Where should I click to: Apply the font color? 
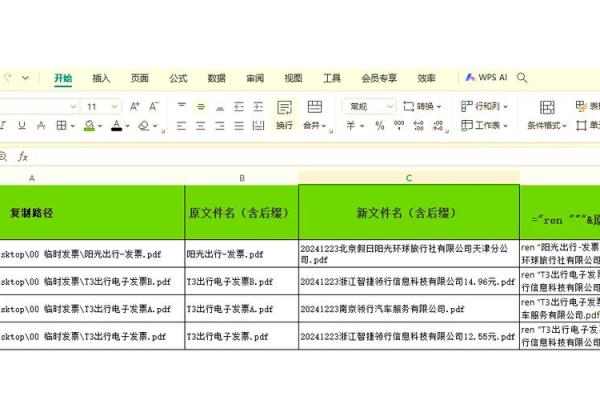coord(117,126)
